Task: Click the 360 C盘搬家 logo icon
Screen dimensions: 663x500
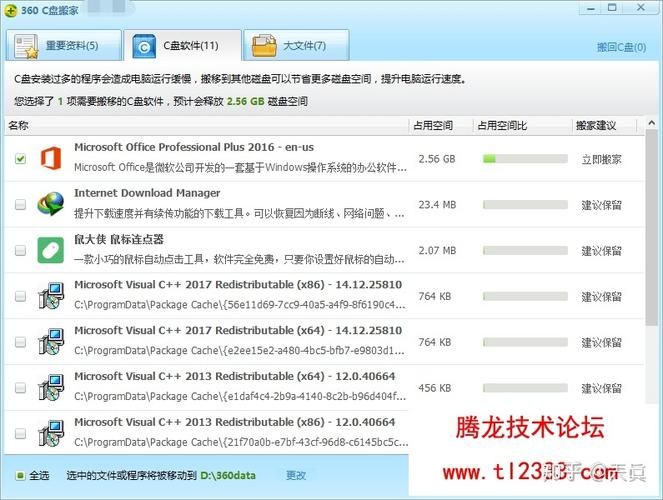Action: [x=11, y=10]
